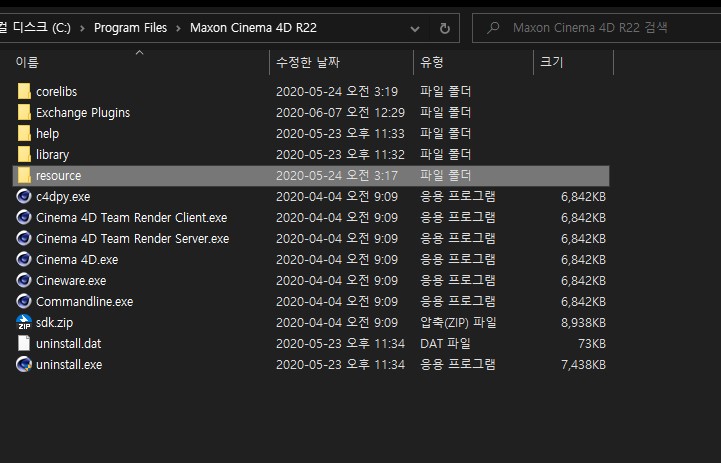Click the resource folder icon
721x463 pixels.
[24, 176]
